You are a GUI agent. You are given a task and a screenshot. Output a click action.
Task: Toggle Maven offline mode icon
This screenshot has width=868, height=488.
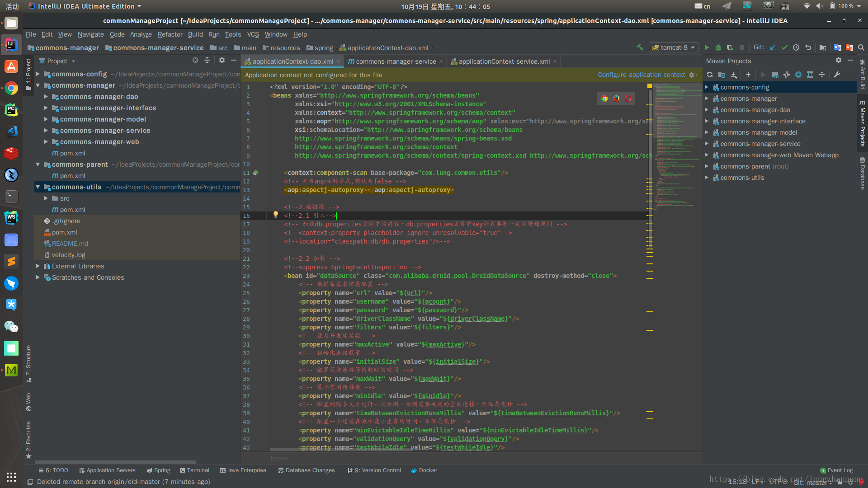(x=787, y=75)
